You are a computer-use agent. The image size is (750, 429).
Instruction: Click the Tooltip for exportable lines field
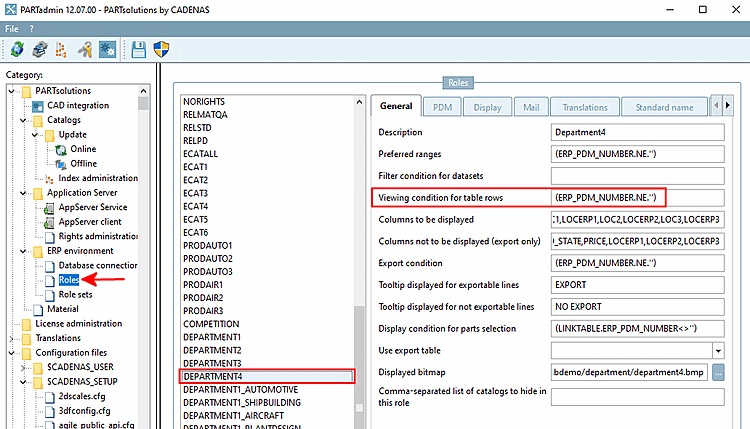tap(637, 285)
